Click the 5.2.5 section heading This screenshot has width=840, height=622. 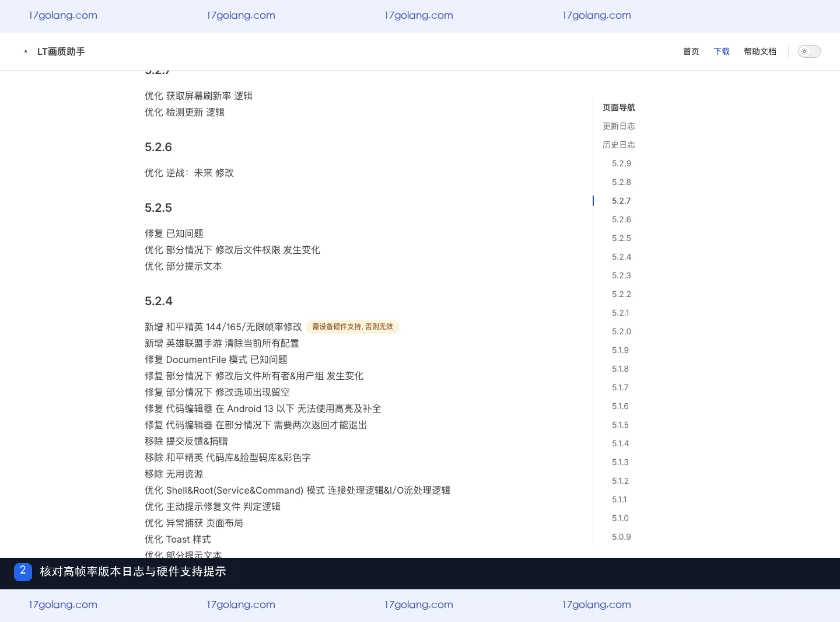coord(158,208)
